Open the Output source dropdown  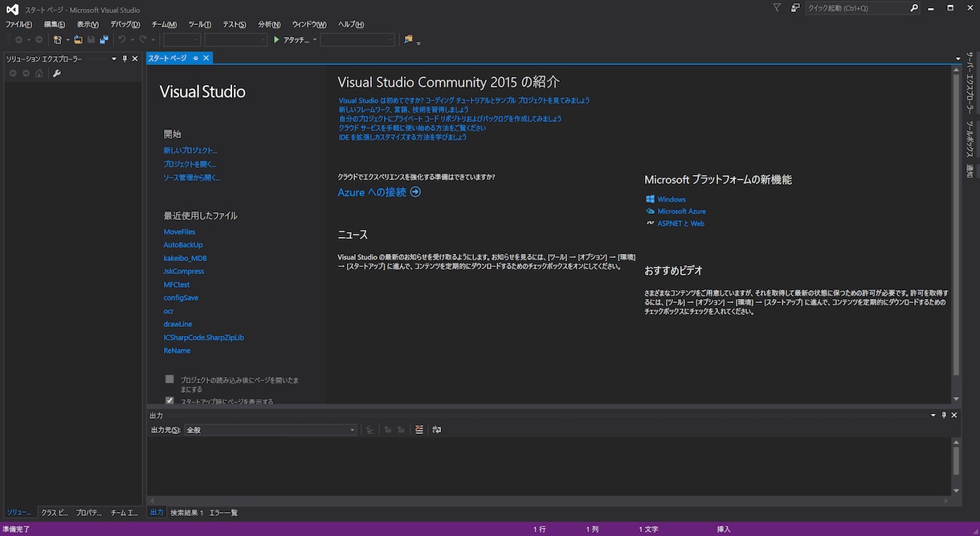click(x=270, y=430)
